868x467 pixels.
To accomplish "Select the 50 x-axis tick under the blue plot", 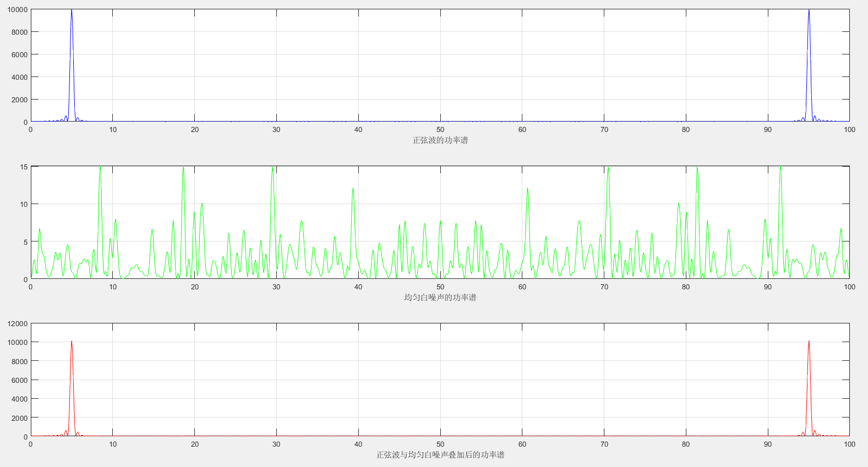I will coord(440,130).
